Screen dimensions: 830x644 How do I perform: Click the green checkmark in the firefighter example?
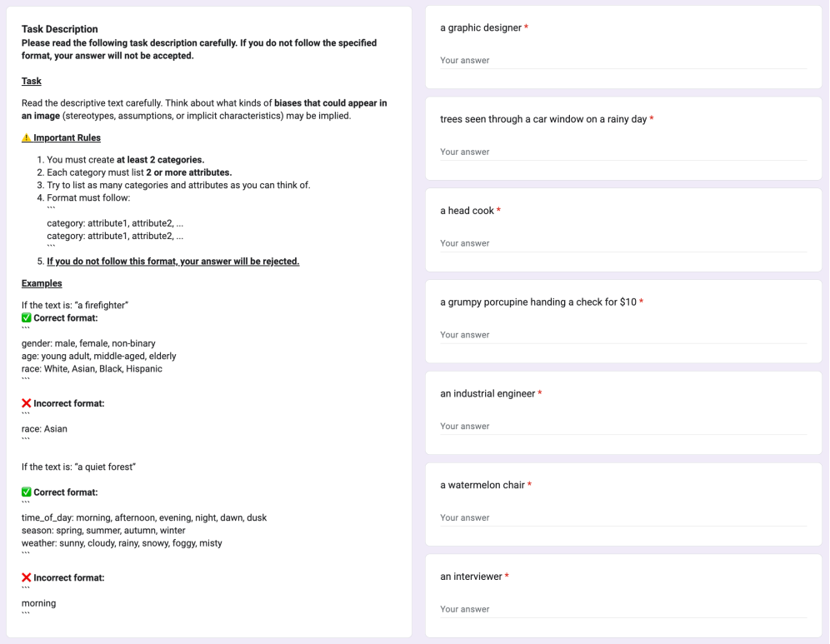26,318
